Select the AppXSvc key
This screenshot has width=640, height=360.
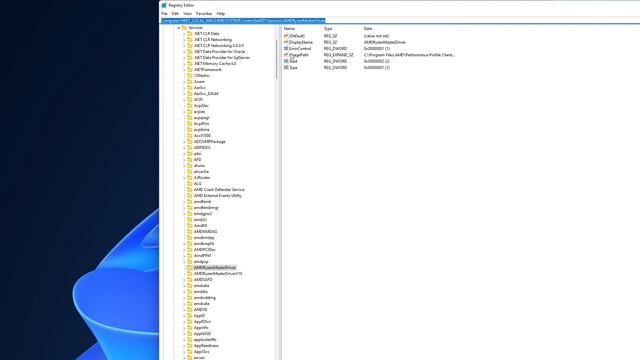pyautogui.click(x=202, y=351)
